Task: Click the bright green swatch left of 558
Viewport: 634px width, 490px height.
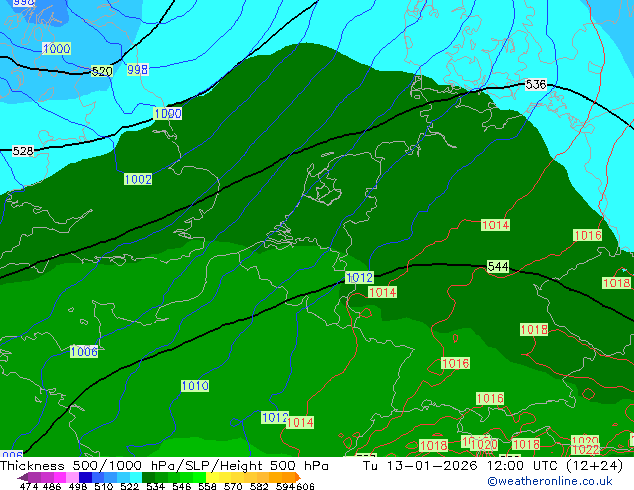Action: [199, 477]
